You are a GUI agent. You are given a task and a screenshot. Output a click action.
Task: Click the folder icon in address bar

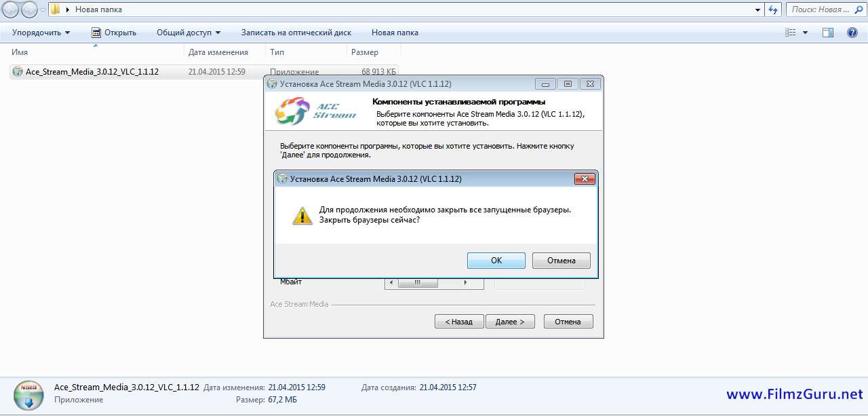56,10
